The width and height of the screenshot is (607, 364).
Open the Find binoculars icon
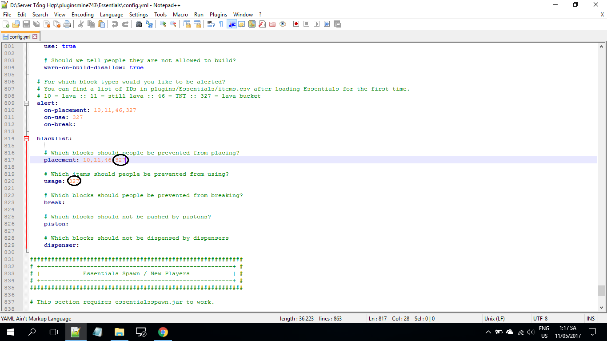click(139, 24)
